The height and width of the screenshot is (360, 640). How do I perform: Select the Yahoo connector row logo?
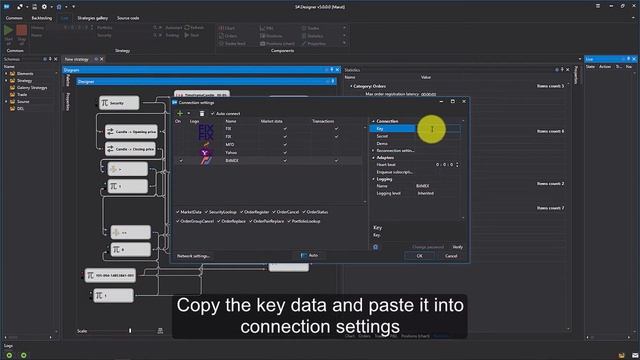click(205, 153)
